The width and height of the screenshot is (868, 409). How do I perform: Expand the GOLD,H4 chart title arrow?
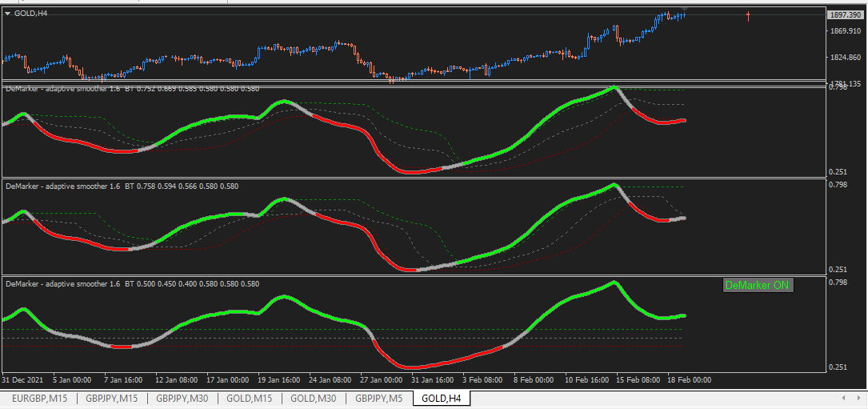(8, 13)
